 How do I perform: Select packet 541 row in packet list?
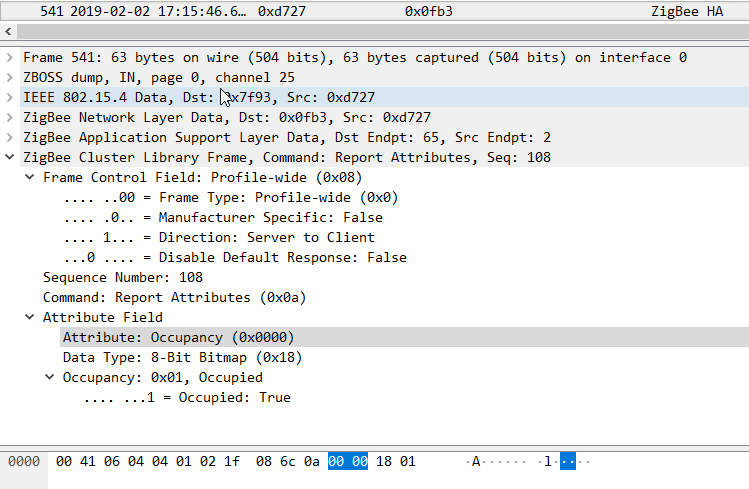(374, 11)
